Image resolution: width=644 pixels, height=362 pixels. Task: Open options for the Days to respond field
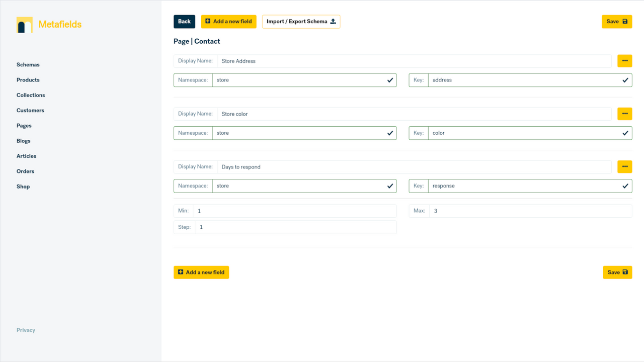[x=624, y=166]
